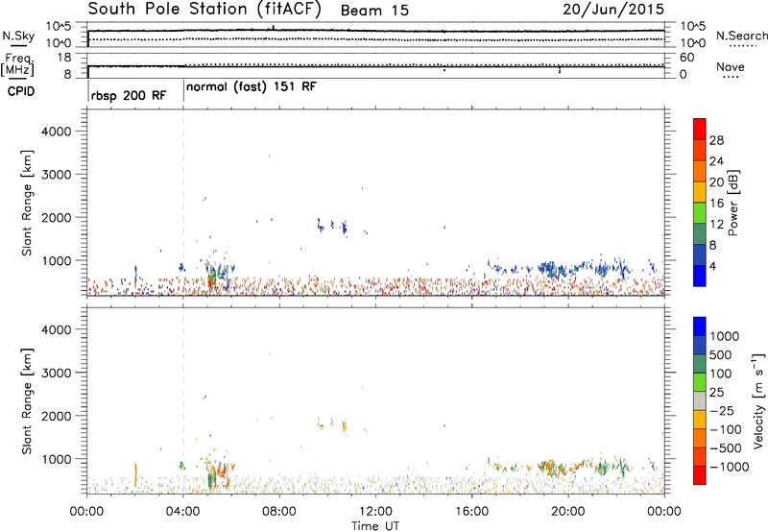768x532 pixels.
Task: Click the "20:00" time axis label
Action: (568, 512)
